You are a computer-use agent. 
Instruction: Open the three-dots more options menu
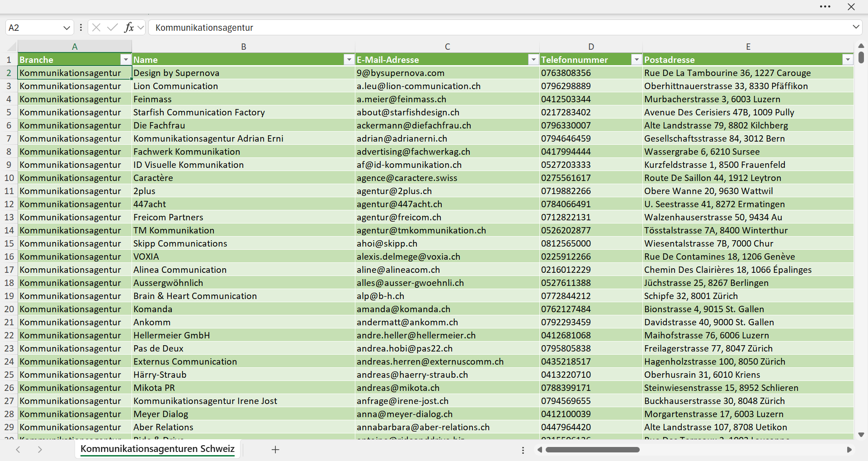825,7
